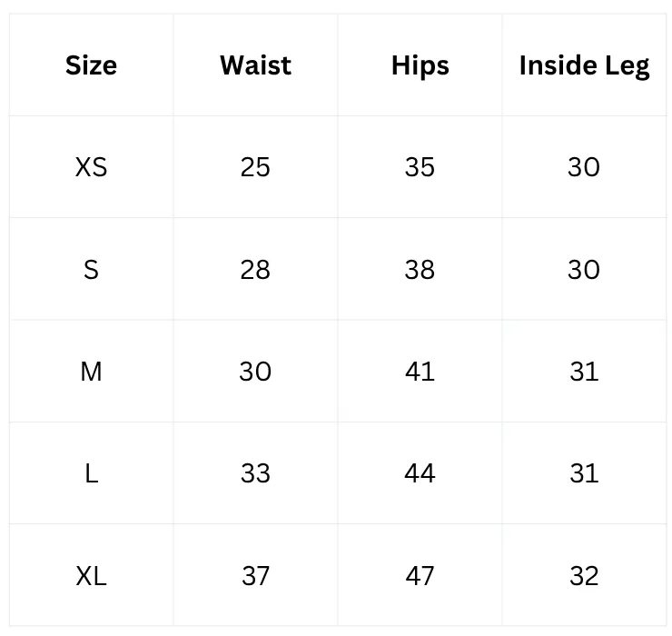Screen dimensions: 672x636
Task: Click the XS waist value 25
Action: (255, 167)
